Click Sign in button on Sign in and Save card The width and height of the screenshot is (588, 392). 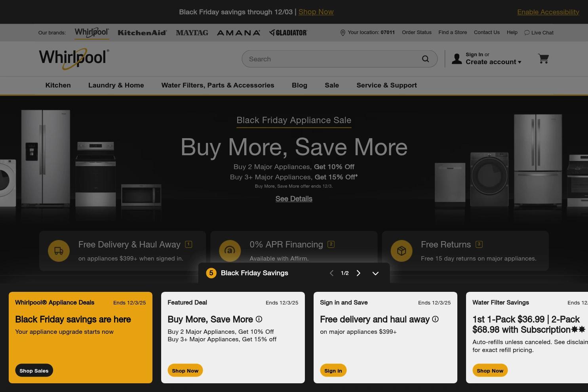point(333,371)
